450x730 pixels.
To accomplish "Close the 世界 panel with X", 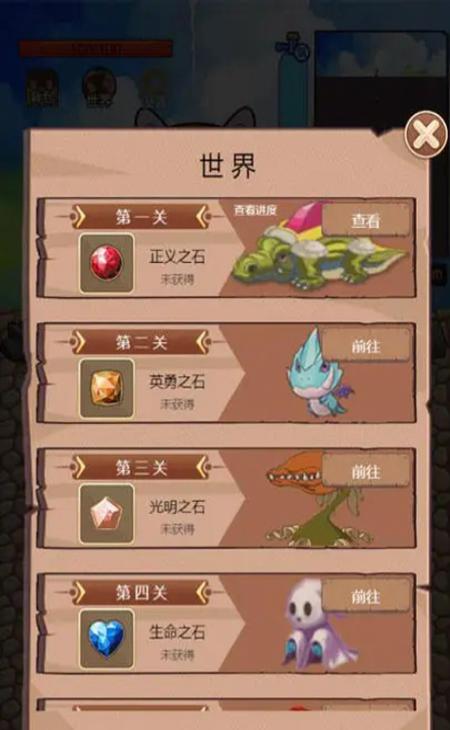I will click(x=425, y=134).
